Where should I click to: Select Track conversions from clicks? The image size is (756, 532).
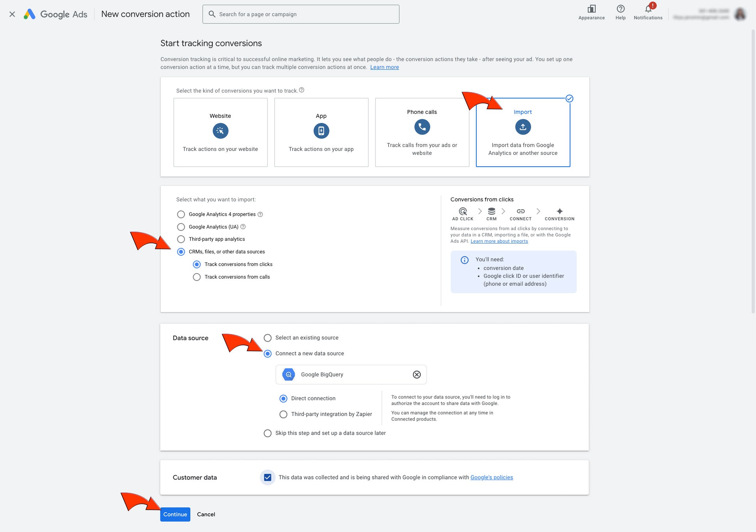pos(197,264)
